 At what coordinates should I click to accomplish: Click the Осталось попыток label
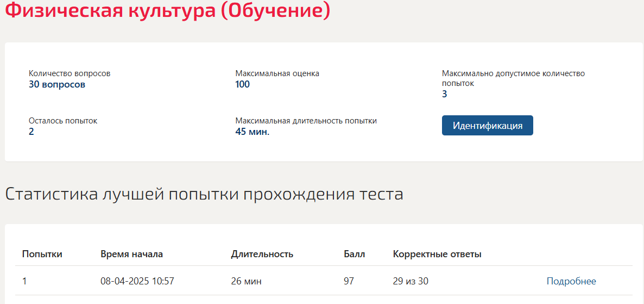click(x=63, y=121)
